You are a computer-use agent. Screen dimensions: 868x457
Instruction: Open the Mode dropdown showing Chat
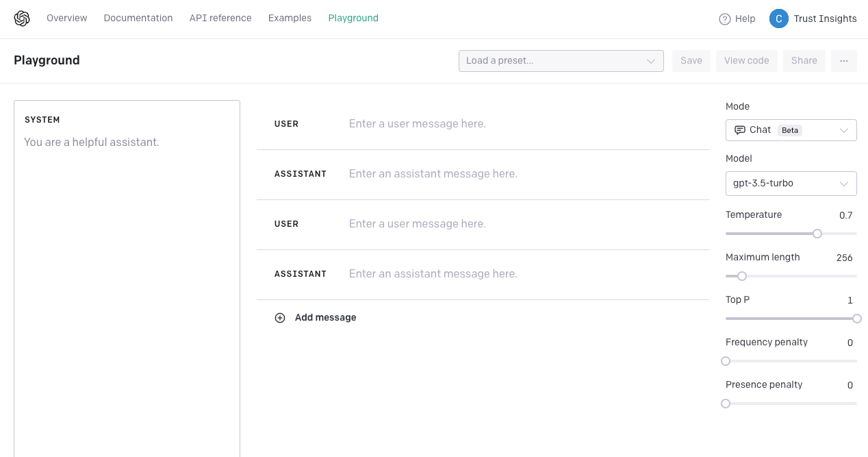coord(791,130)
